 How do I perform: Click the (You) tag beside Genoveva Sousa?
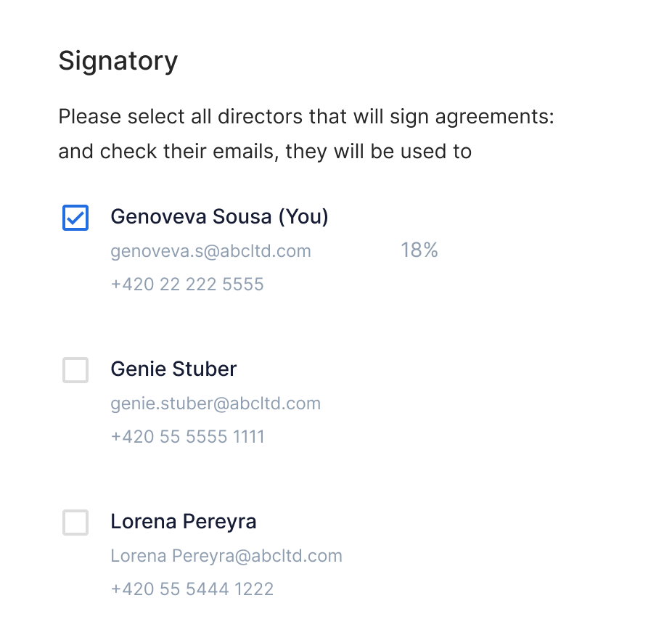pyautogui.click(x=303, y=216)
